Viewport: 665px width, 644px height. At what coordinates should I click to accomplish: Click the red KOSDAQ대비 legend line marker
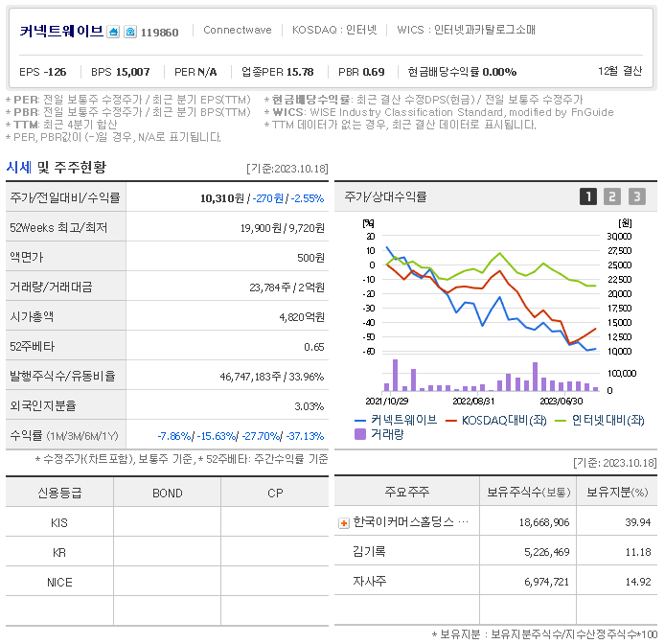click(x=450, y=421)
